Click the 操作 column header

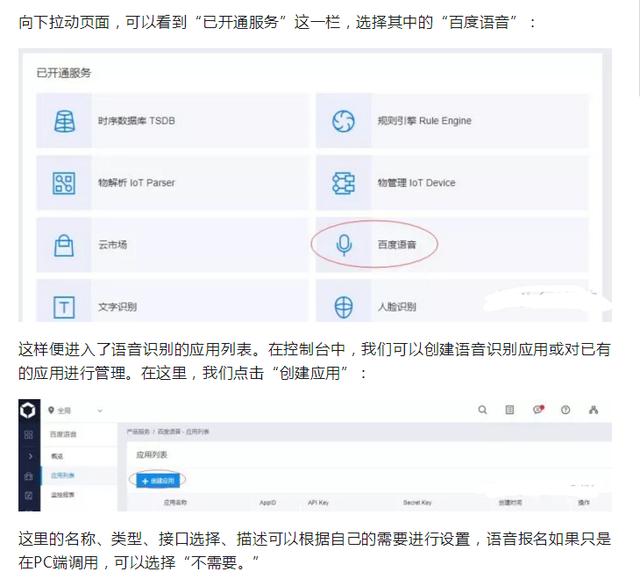tap(584, 502)
